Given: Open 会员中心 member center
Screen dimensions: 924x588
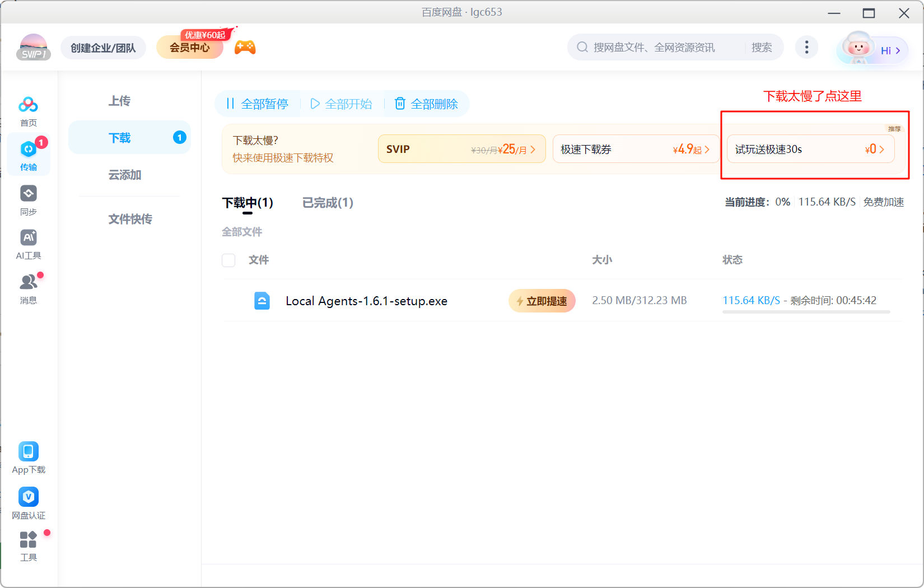Looking at the screenshot, I should point(190,48).
